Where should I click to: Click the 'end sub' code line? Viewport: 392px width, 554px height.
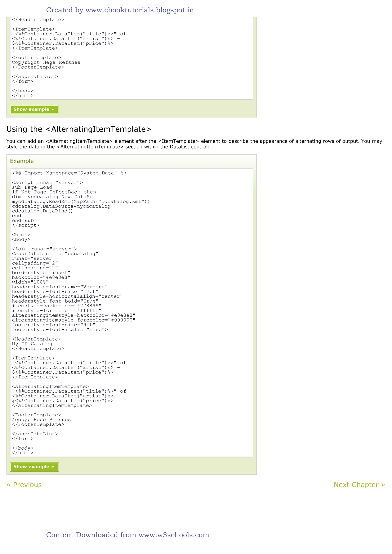click(x=23, y=221)
